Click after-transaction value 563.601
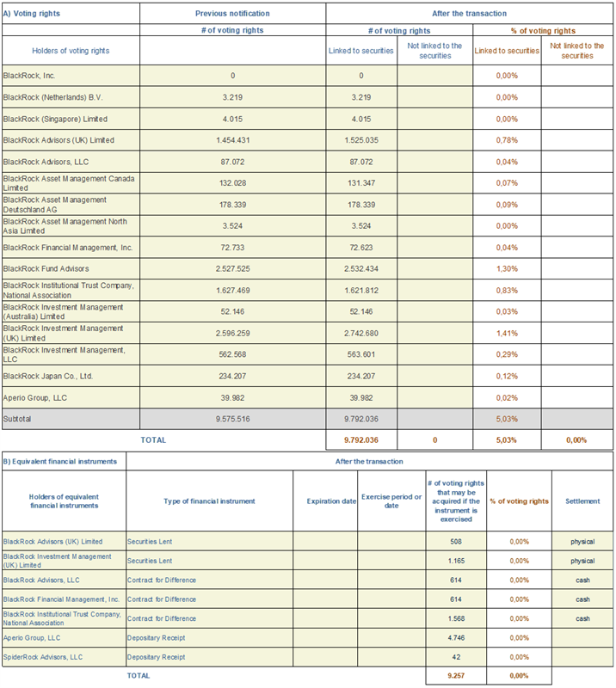 [361, 354]
